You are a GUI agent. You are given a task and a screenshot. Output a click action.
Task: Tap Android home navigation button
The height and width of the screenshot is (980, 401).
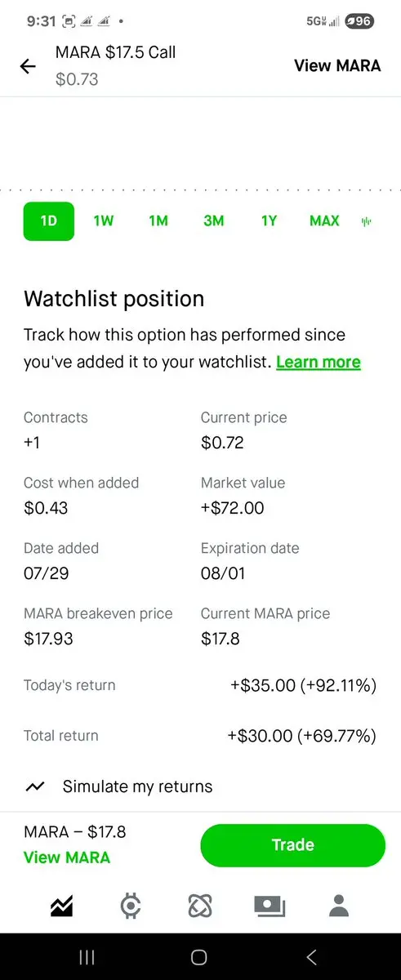tap(199, 956)
